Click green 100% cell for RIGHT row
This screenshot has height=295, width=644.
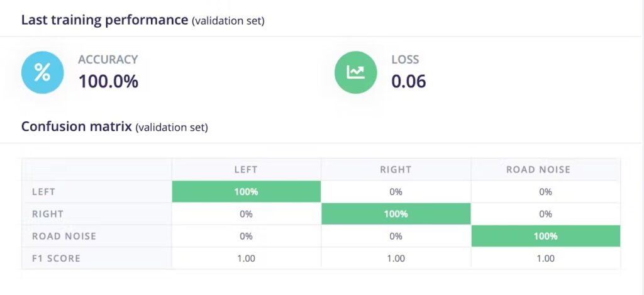point(396,214)
